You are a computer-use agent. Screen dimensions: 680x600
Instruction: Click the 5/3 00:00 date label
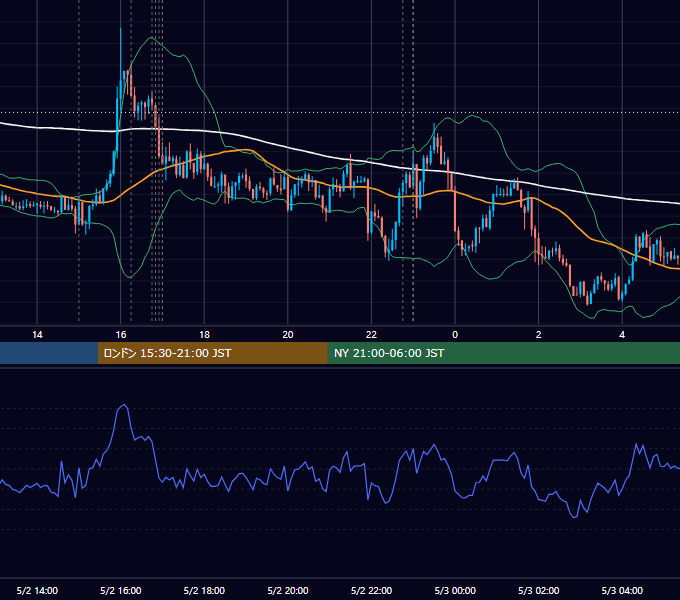pos(455,590)
